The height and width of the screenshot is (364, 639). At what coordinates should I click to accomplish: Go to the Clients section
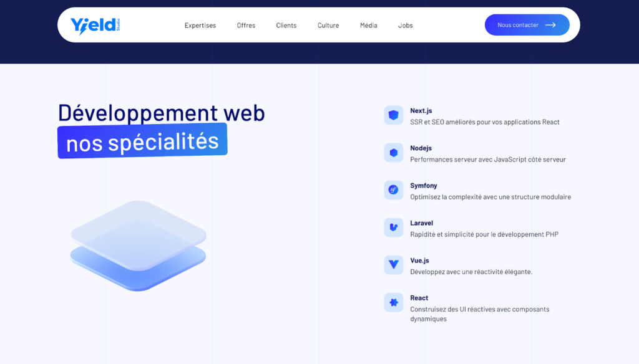tap(286, 26)
